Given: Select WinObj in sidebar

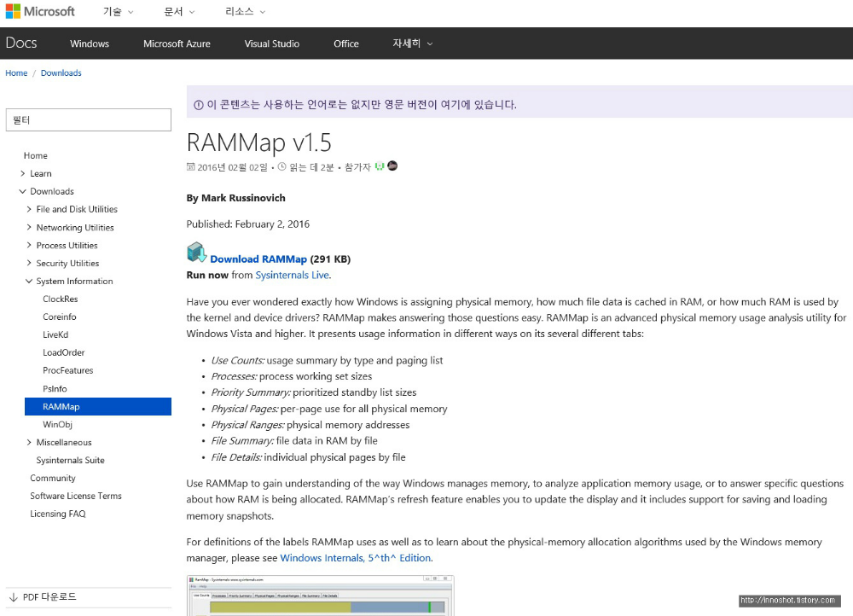Looking at the screenshot, I should point(58,424).
